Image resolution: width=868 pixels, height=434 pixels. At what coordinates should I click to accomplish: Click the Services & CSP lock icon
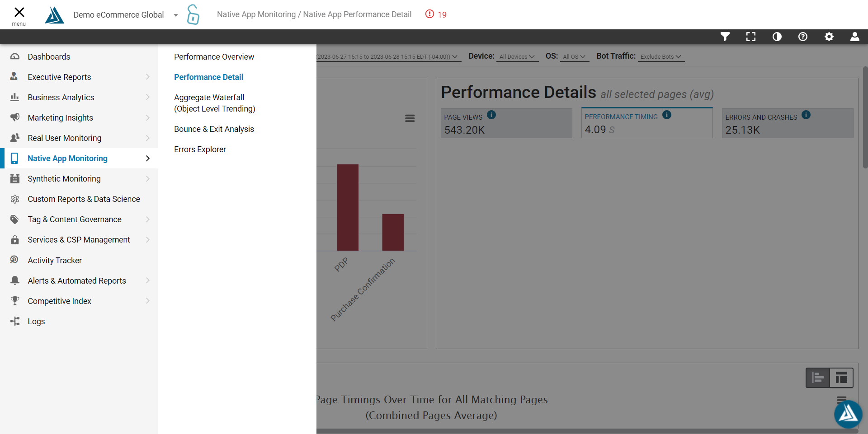(15, 240)
